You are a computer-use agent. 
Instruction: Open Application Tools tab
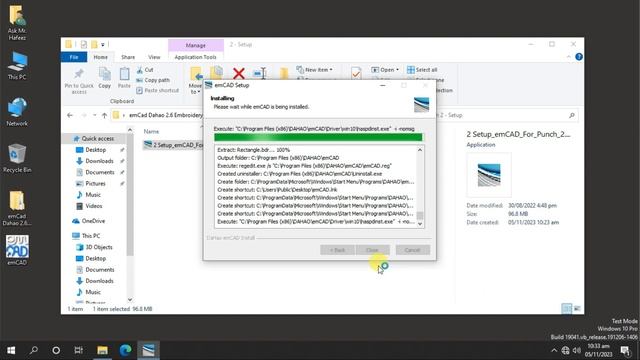196,57
